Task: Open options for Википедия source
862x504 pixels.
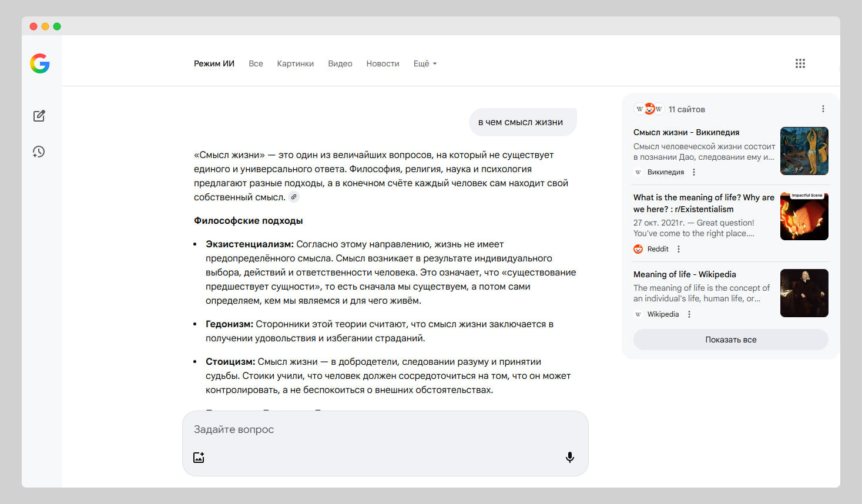Action: tap(694, 172)
